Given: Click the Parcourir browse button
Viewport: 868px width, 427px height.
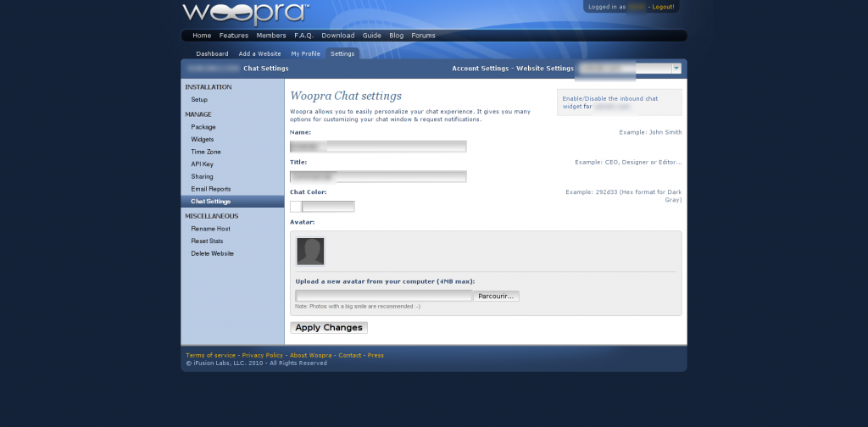Looking at the screenshot, I should (496, 296).
